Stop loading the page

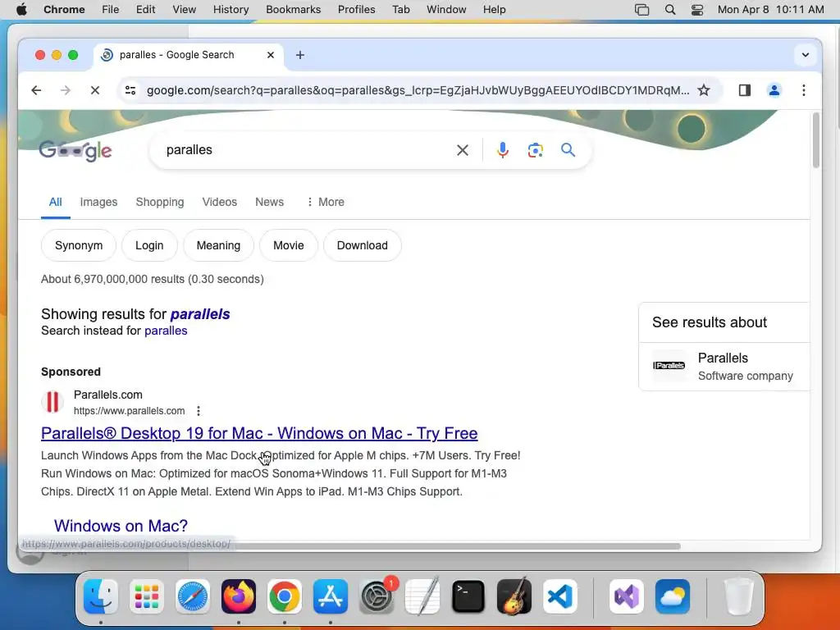click(x=95, y=90)
